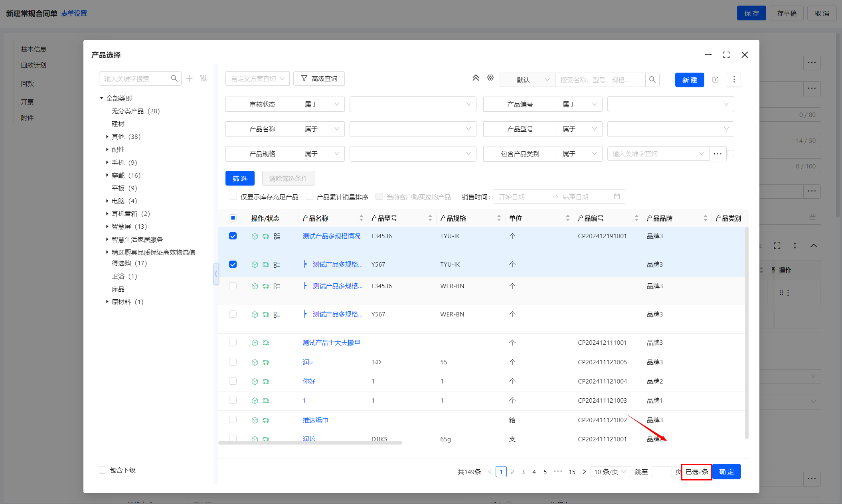Open 高级查询 filter button

tap(319, 79)
